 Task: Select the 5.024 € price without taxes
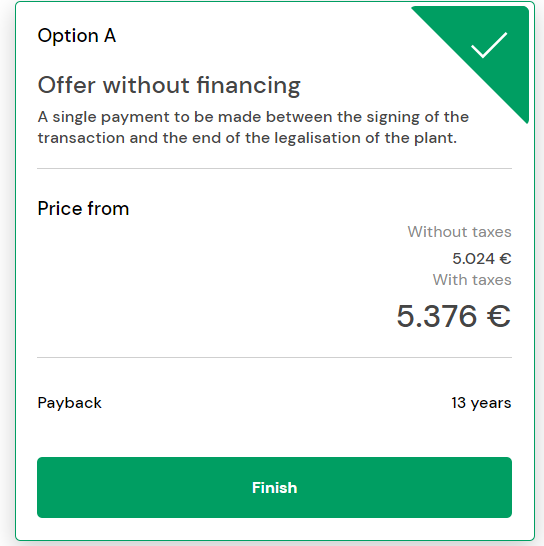(482, 258)
